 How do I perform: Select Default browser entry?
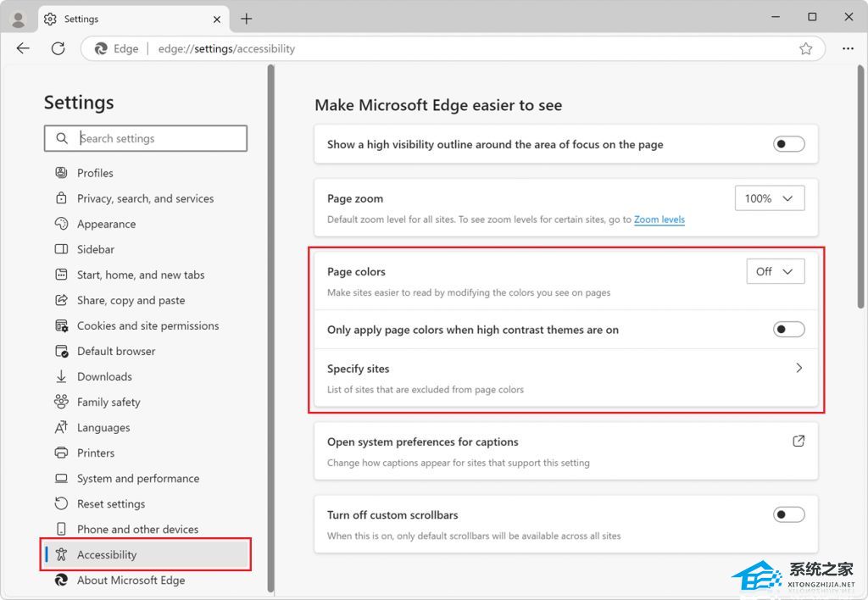tap(116, 352)
